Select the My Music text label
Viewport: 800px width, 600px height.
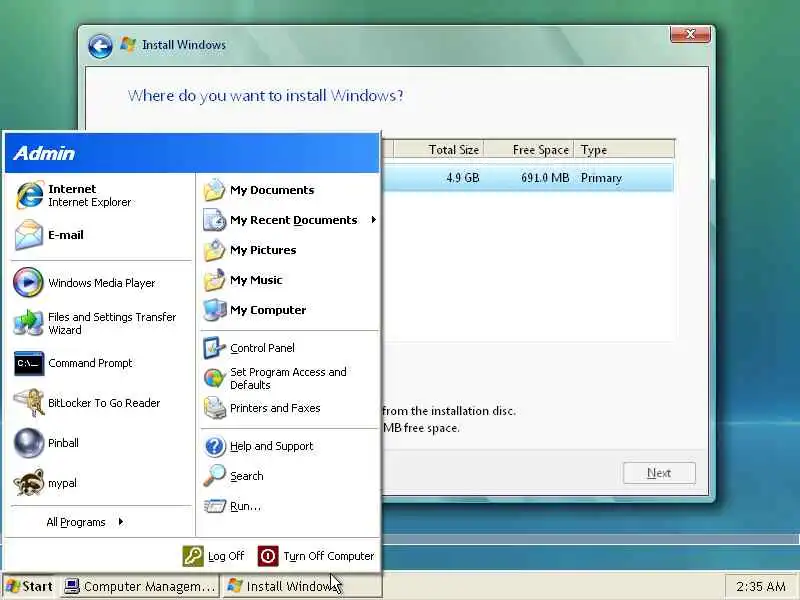(256, 280)
